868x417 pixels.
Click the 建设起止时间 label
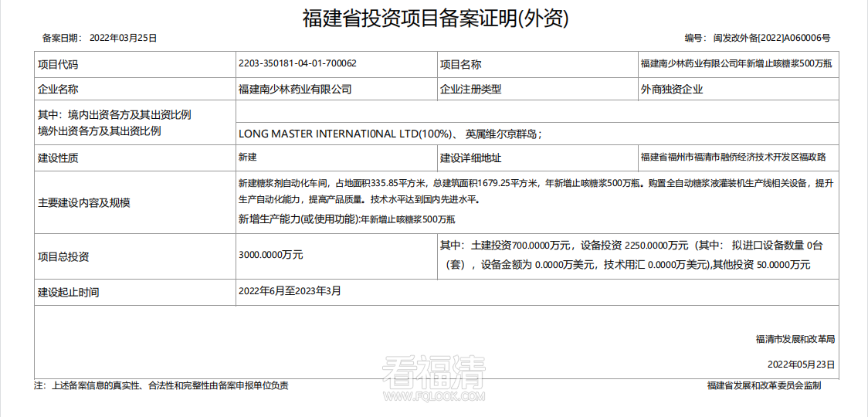(x=68, y=292)
